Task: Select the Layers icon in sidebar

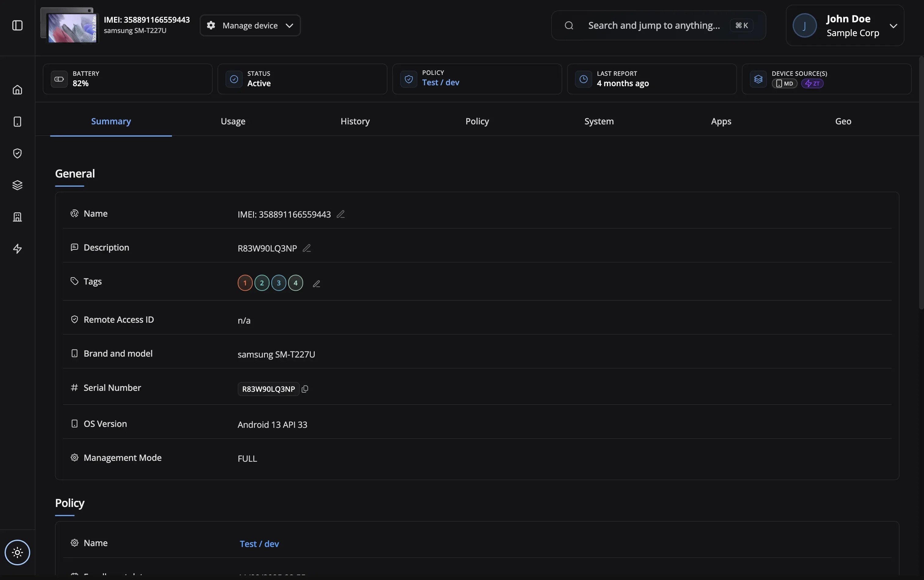Action: click(x=17, y=185)
